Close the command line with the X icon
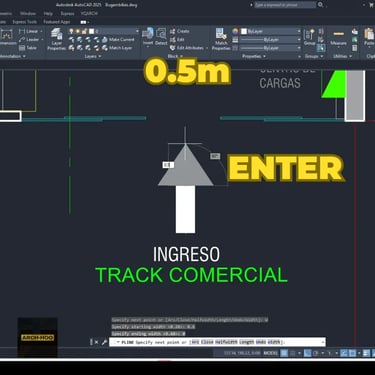 coord(96,342)
